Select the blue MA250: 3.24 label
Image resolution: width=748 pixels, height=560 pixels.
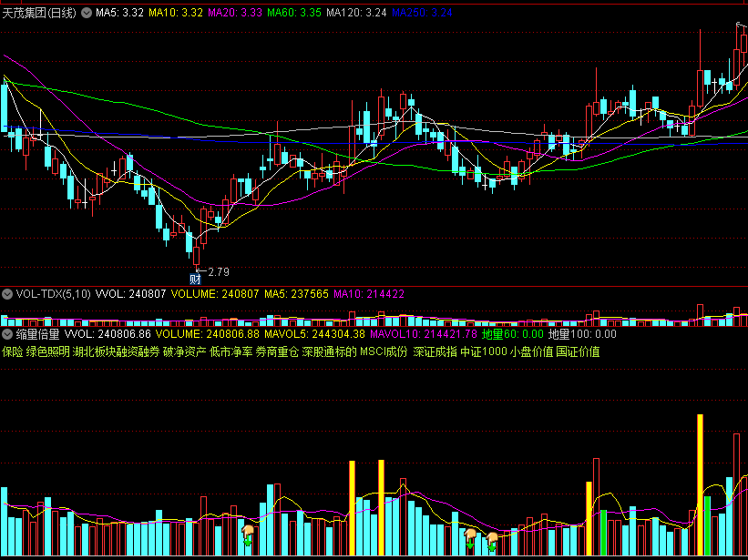422,13
